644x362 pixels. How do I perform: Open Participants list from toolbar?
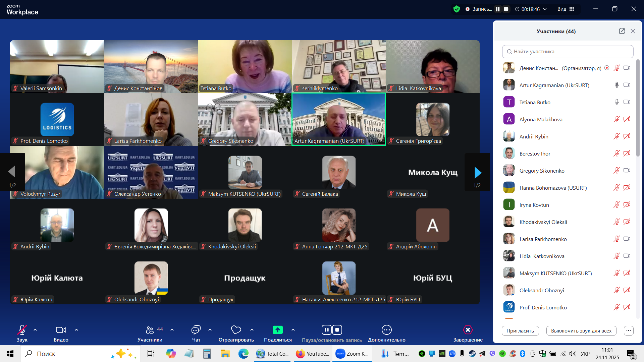pyautogui.click(x=150, y=330)
